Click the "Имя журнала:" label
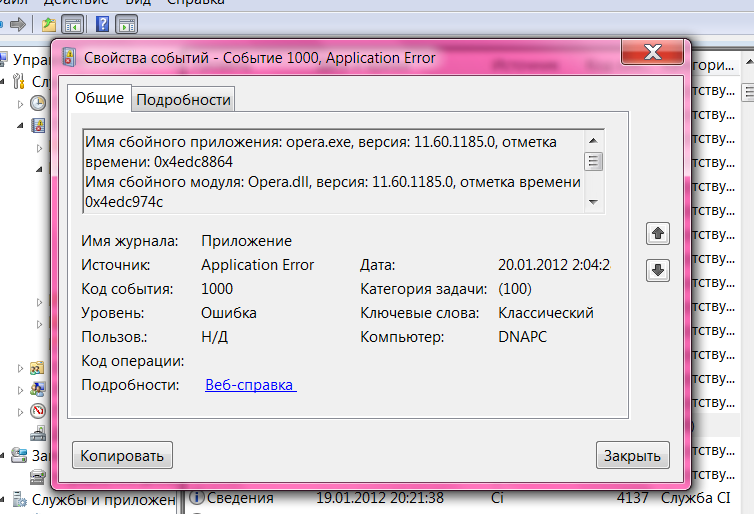Screen dimensions: 754x514 click(129, 241)
